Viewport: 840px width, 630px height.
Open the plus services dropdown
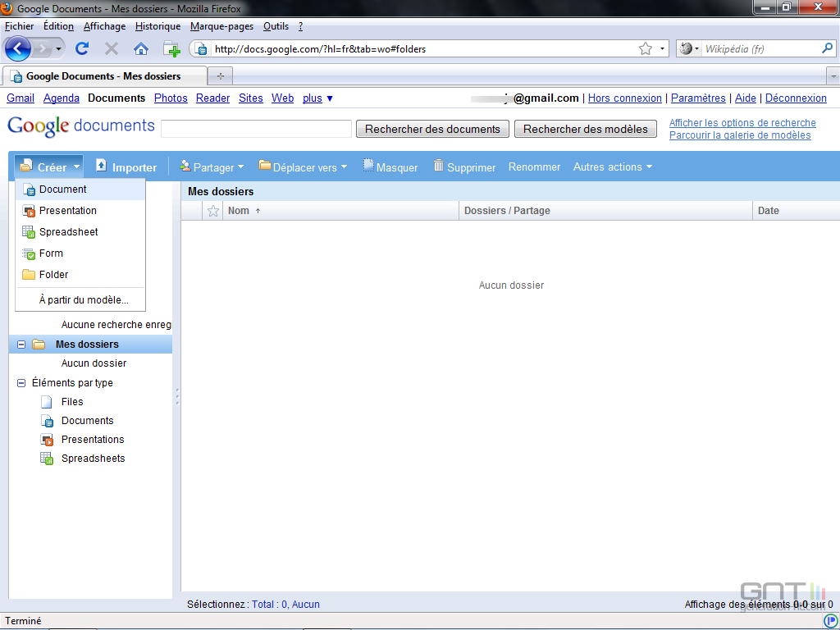pyautogui.click(x=317, y=98)
